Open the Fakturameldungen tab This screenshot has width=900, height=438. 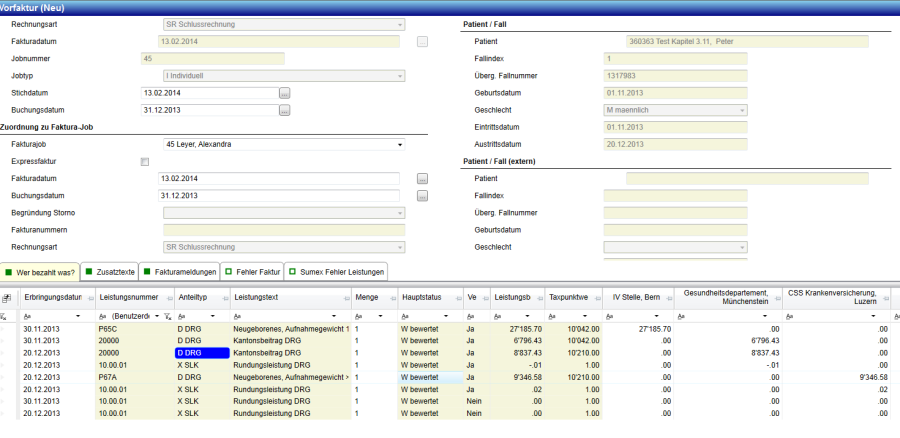click(179, 271)
